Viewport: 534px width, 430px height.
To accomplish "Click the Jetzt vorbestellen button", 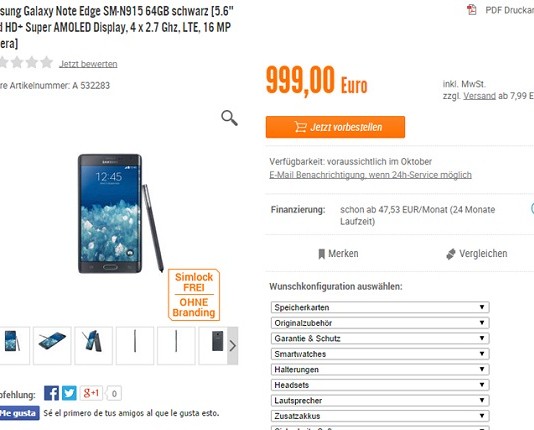I will (335, 127).
